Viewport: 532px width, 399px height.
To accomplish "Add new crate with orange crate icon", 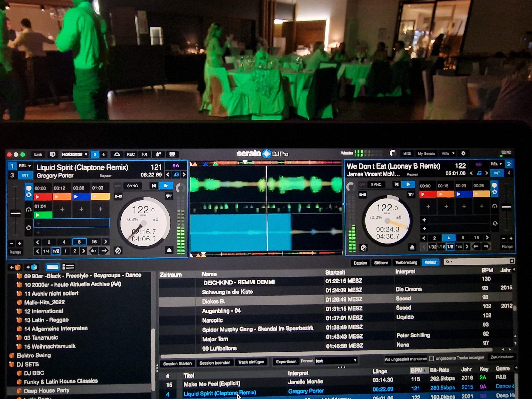I will pyautogui.click(x=15, y=267).
